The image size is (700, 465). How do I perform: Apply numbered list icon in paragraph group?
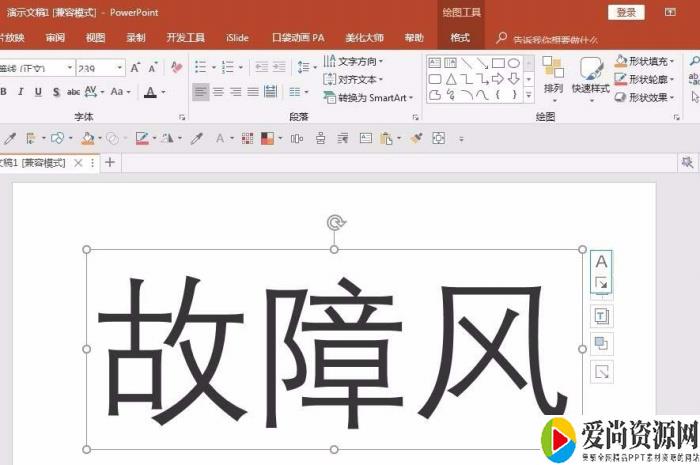(x=228, y=67)
